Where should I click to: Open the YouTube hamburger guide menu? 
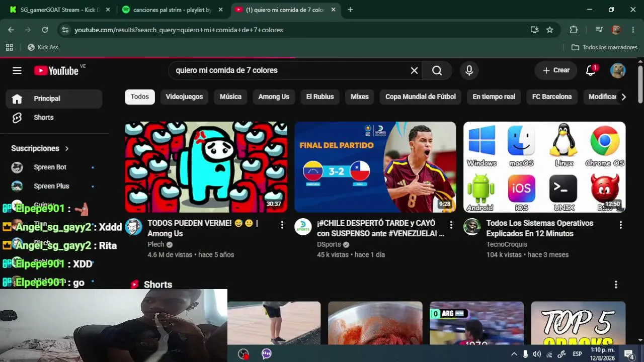(17, 70)
